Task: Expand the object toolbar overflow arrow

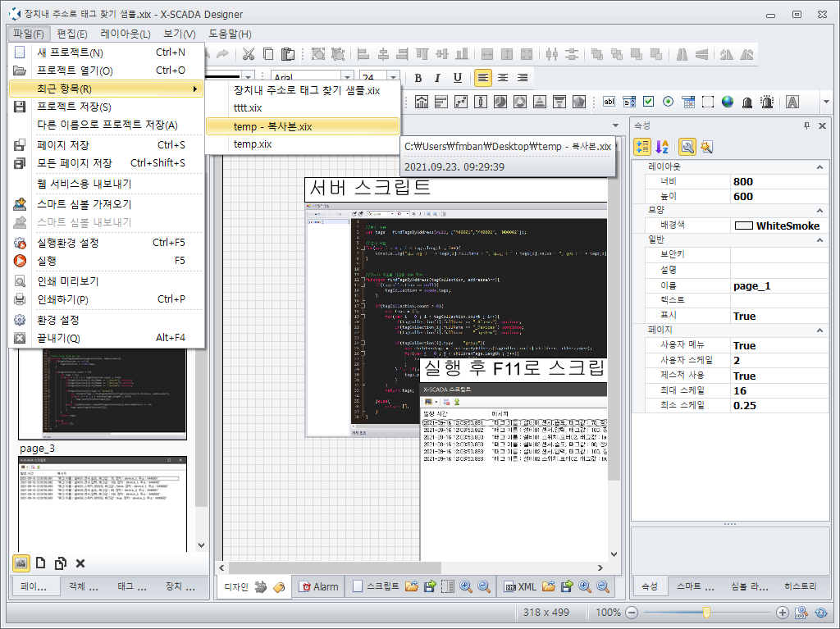Action: point(827,102)
